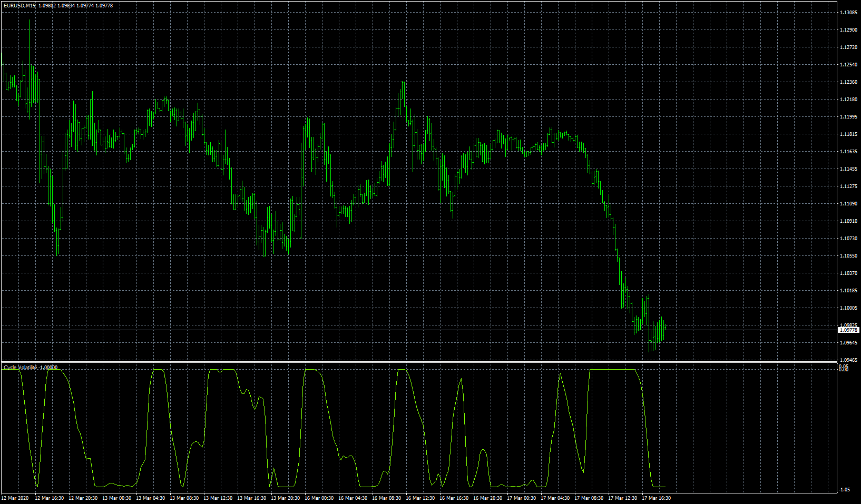
Task: Click price axis label 1.10185
Action: coord(848,291)
